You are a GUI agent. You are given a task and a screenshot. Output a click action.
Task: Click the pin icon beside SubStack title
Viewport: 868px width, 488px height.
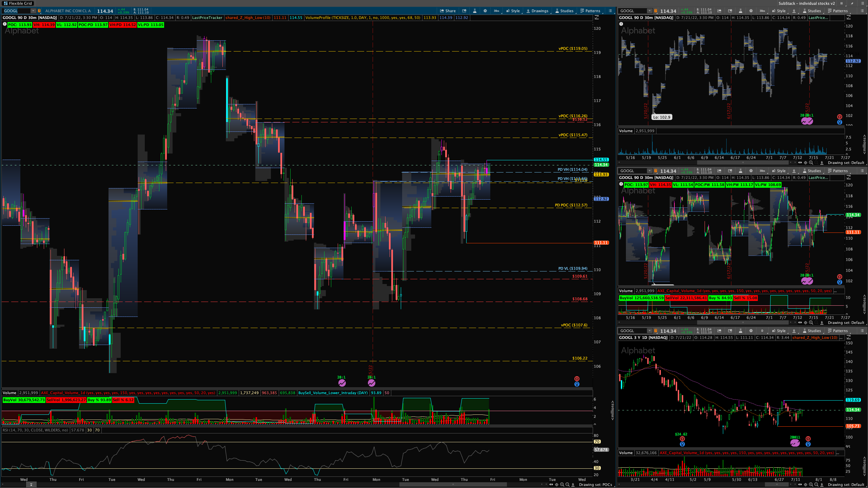tap(852, 3)
